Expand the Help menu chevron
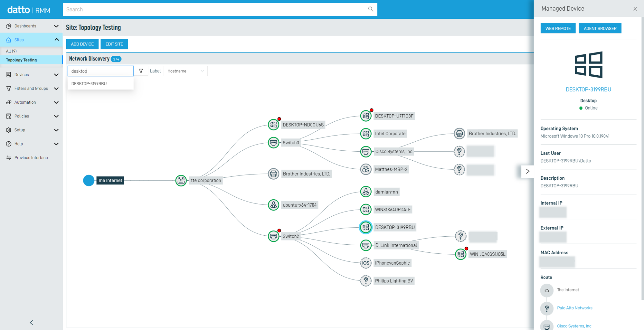This screenshot has height=330, width=644. [x=56, y=144]
